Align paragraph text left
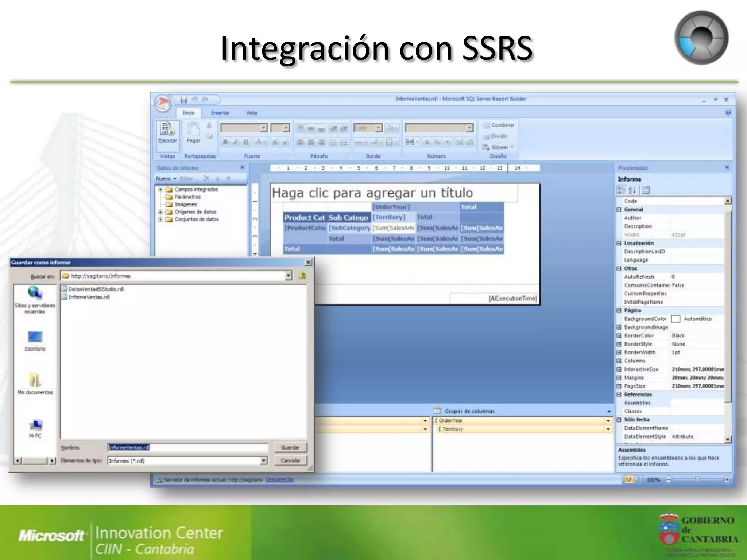 pyautogui.click(x=301, y=142)
